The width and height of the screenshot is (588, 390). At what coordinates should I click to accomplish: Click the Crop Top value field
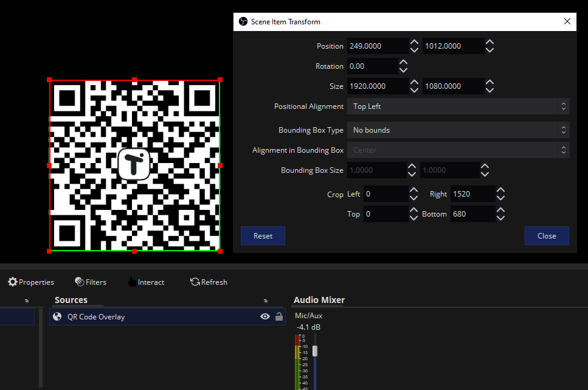(386, 214)
